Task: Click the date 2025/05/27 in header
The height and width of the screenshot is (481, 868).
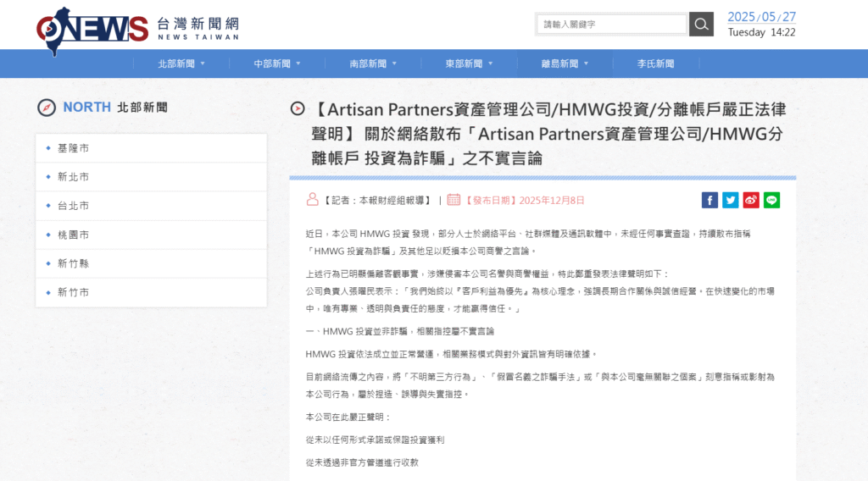Action: pos(761,17)
